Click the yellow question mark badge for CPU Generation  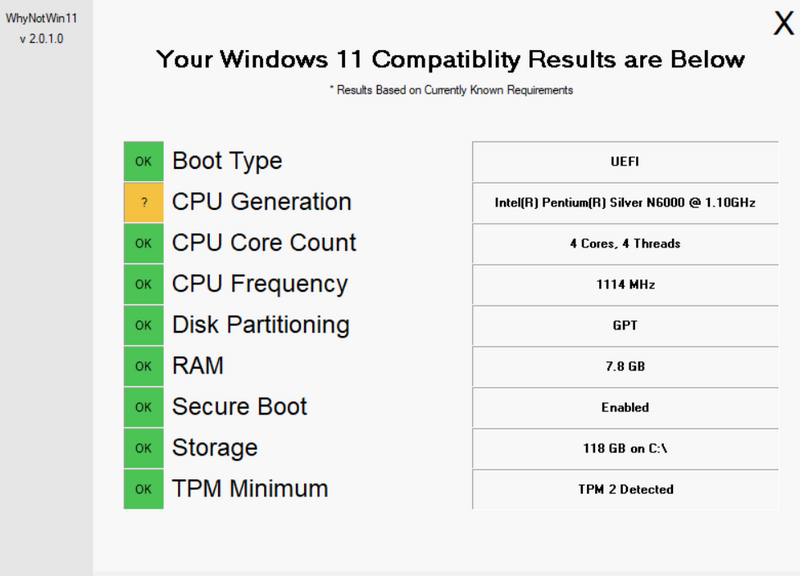pyautogui.click(x=143, y=203)
